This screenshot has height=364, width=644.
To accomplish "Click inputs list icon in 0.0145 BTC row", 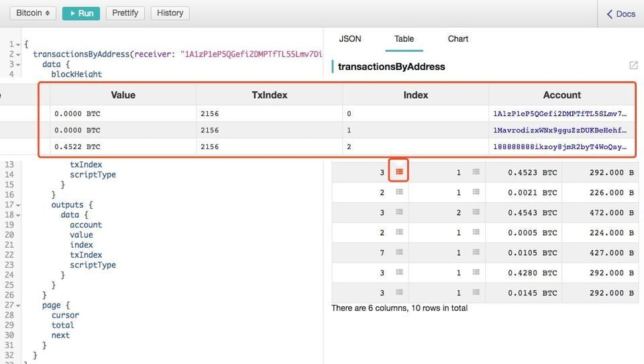I will click(x=399, y=293).
